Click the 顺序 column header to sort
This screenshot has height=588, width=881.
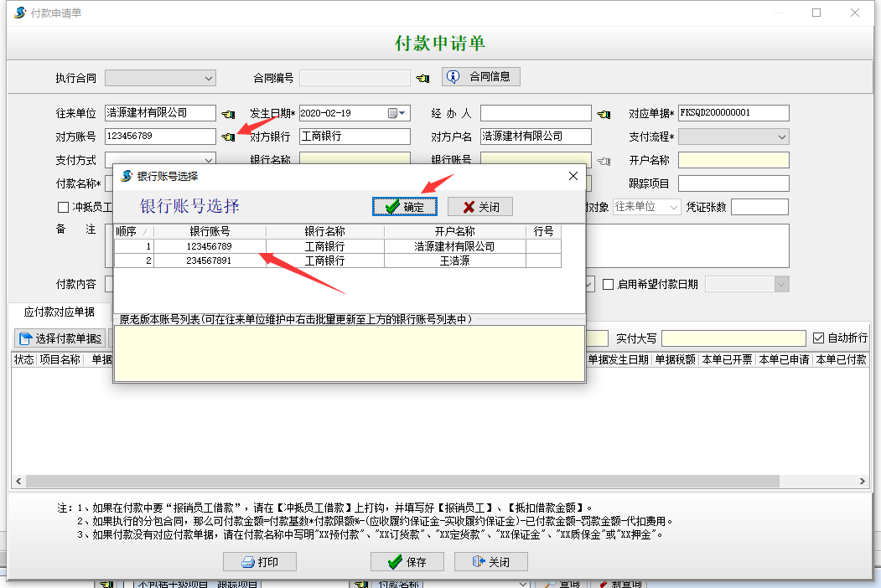tap(132, 230)
